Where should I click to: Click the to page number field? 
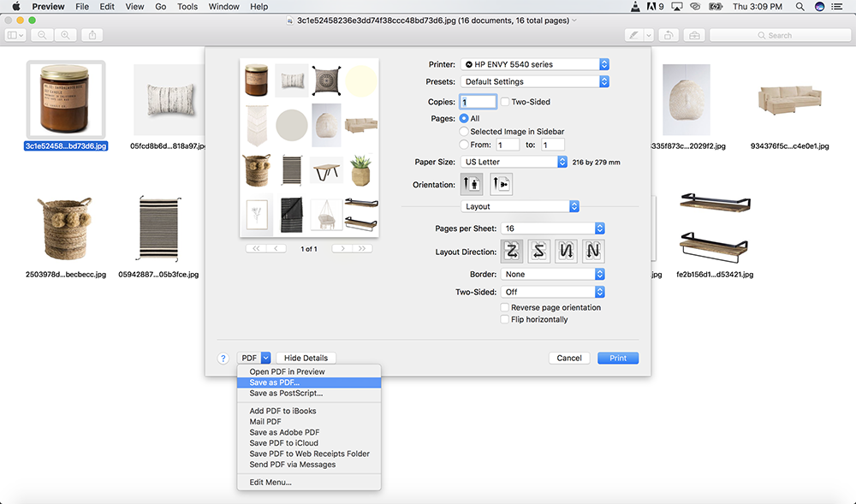click(x=552, y=145)
